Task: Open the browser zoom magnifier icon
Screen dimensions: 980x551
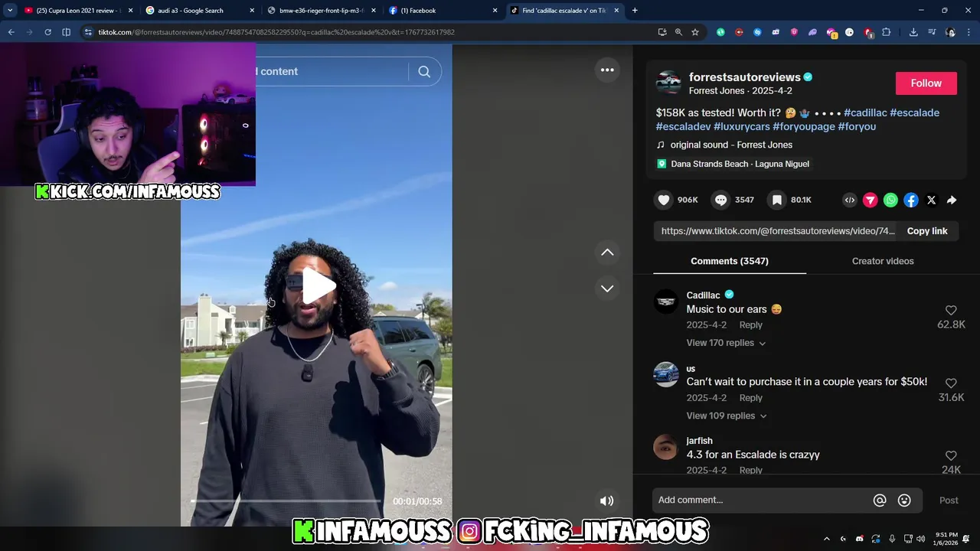Action: (x=678, y=32)
